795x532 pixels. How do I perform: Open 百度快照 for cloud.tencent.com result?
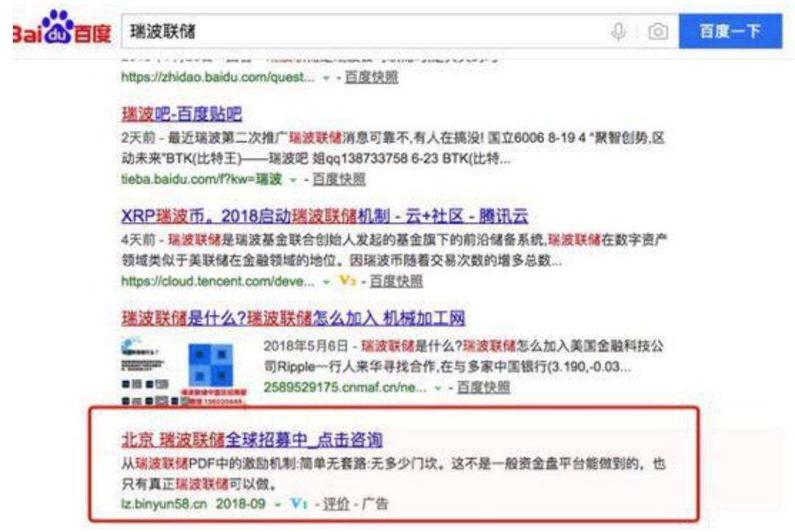tap(396, 280)
